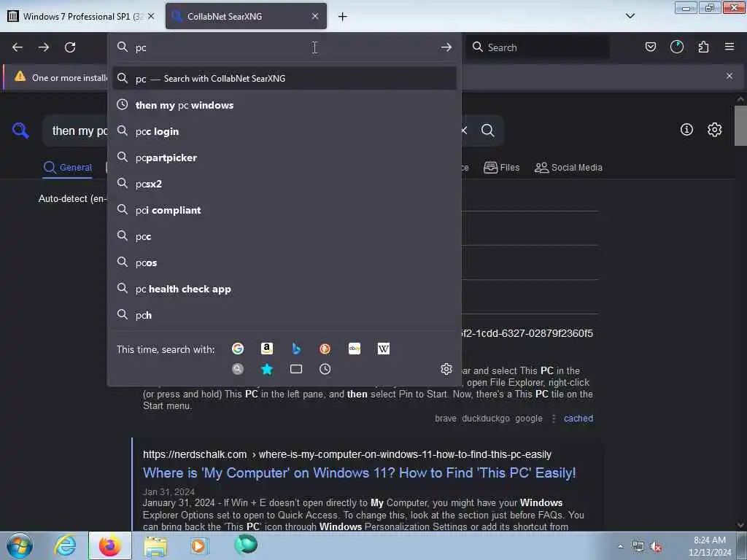Open the nerdschalk.com URL link
The height and width of the screenshot is (560, 747).
point(347,454)
